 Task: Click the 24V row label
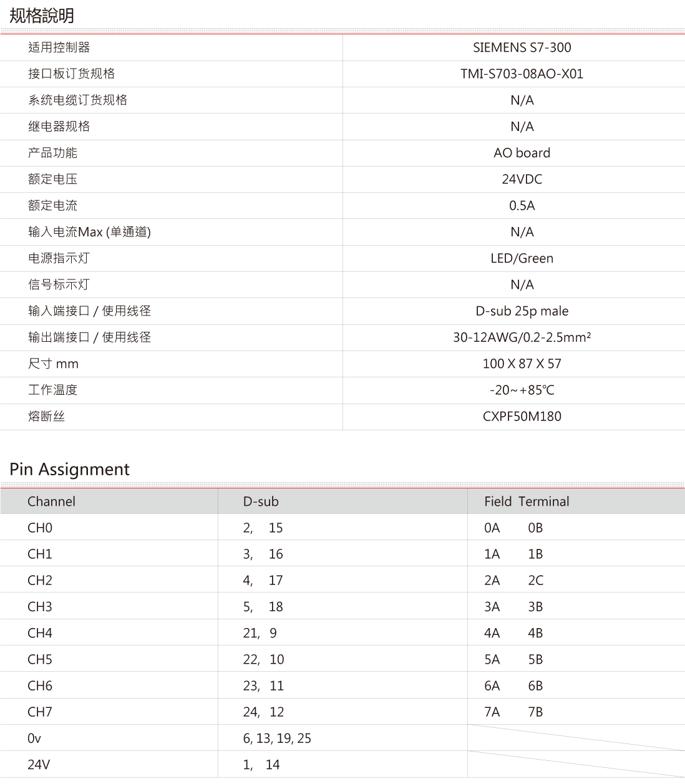39,765
